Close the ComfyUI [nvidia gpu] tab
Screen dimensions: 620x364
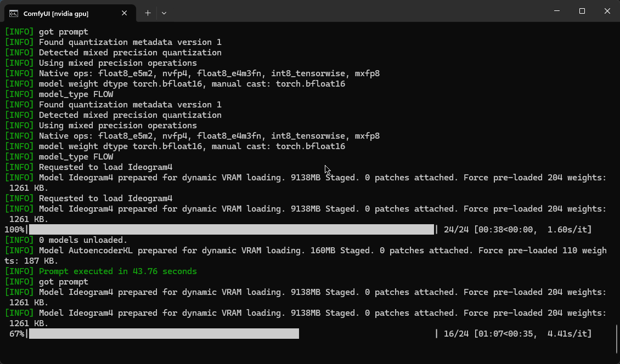[124, 13]
